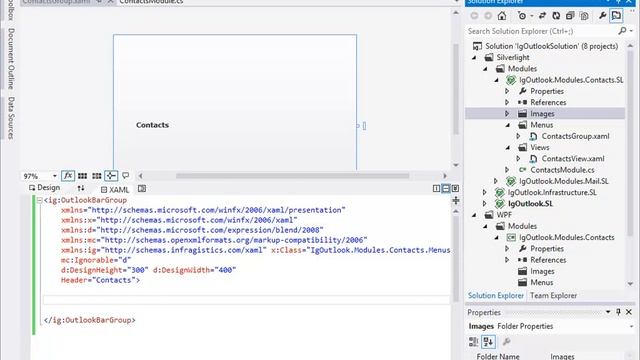Toggle Snap to snaplines icon
Viewport: 640px width, 360px height.
[x=111, y=176]
